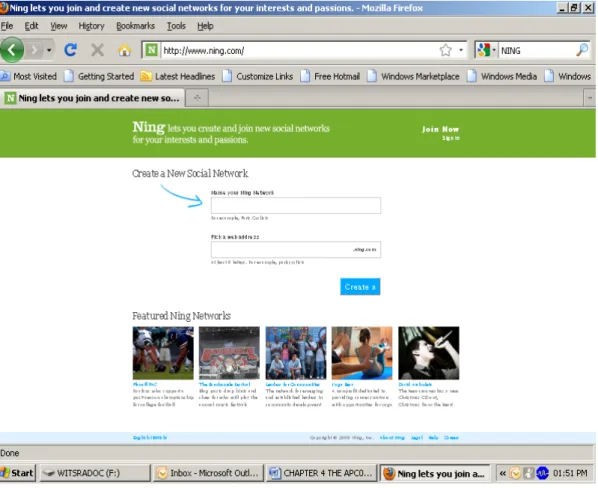This screenshot has width=598, height=488.
Task: Open the Windows Start menu
Action: pyautogui.click(x=18, y=473)
